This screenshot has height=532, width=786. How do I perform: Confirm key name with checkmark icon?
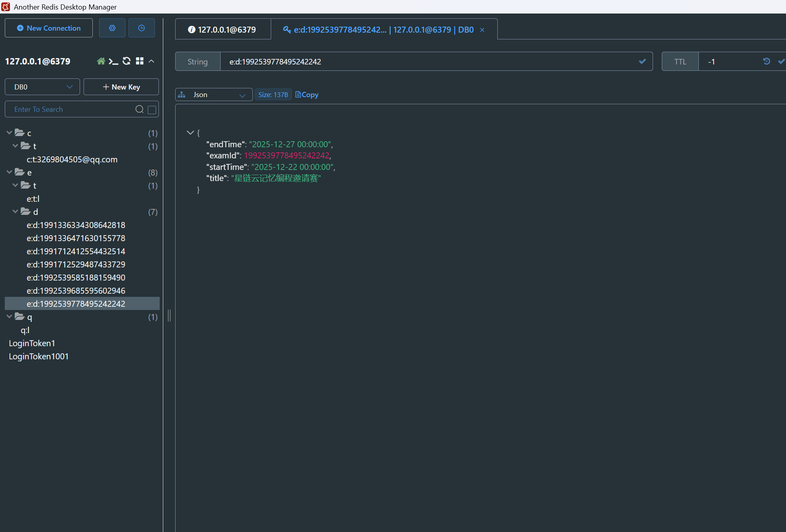coord(642,61)
